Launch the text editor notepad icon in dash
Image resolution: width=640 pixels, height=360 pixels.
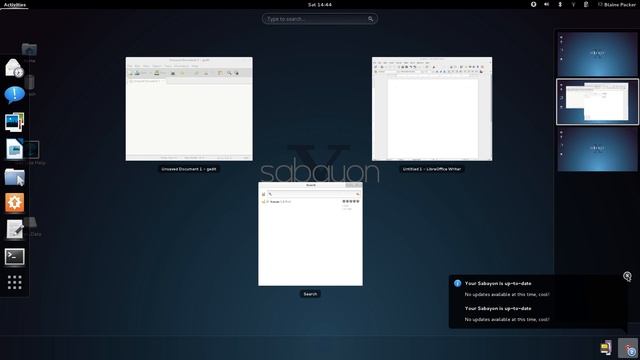(x=14, y=229)
